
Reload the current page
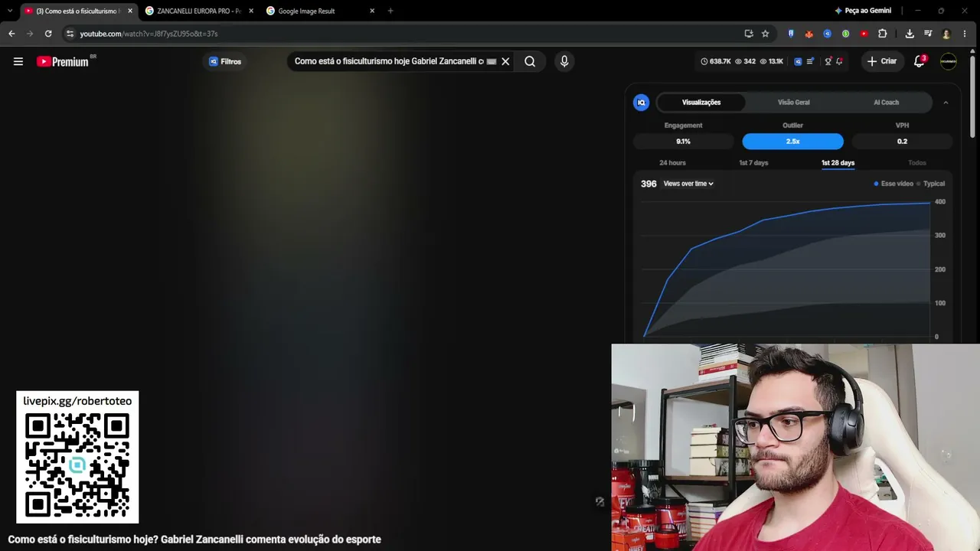48,34
